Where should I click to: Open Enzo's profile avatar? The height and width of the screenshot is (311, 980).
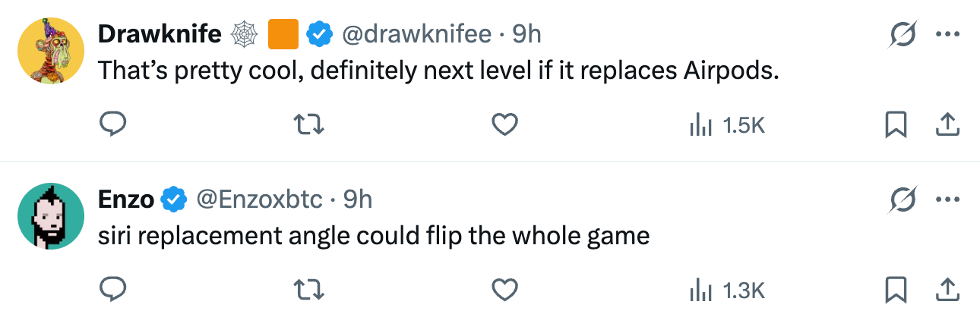50,216
